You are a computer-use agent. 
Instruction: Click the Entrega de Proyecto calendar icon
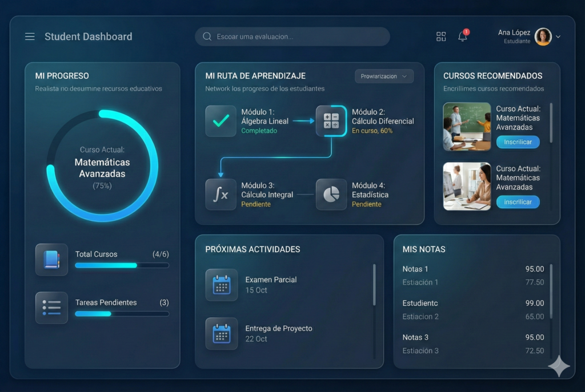click(x=221, y=333)
